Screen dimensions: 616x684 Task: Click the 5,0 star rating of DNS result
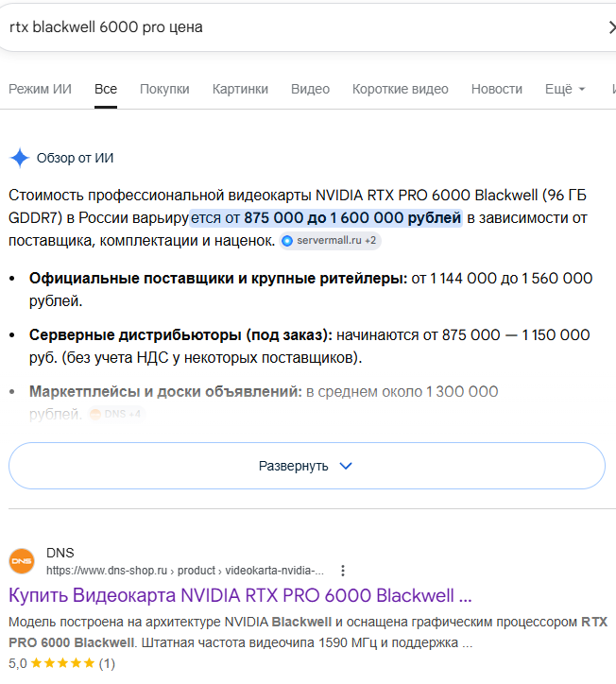[62, 663]
